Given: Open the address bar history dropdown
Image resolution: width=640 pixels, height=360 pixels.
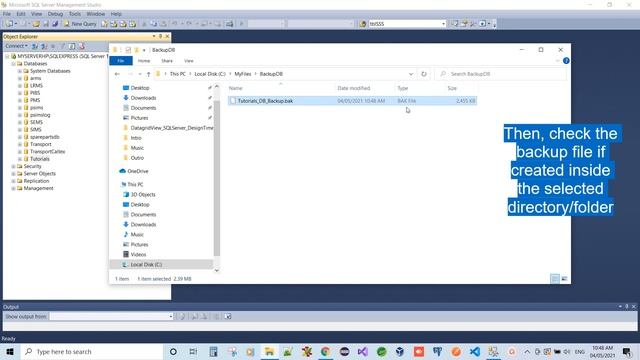Looking at the screenshot, I should pos(411,74).
